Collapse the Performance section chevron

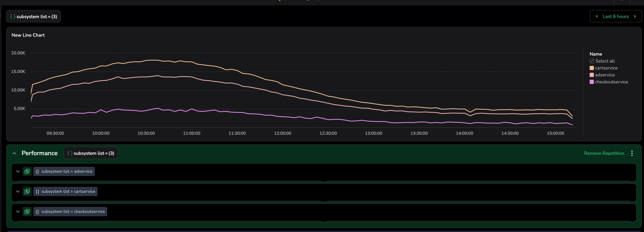click(14, 153)
